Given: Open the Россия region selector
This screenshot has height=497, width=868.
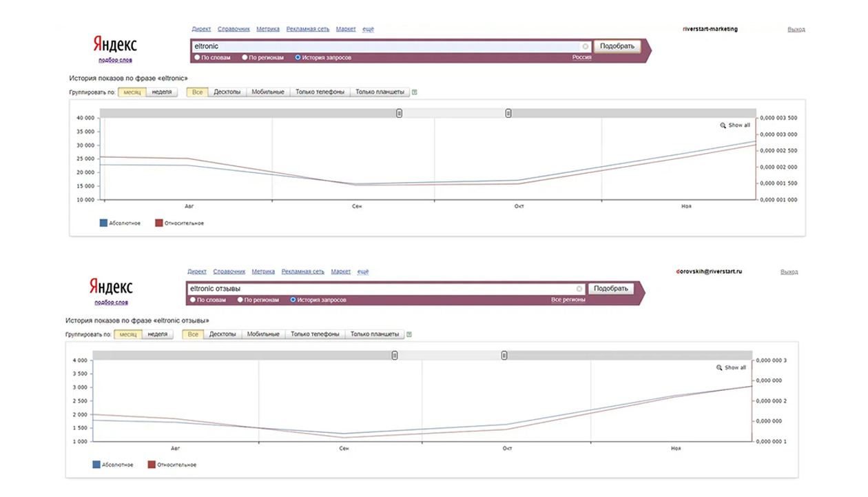Looking at the screenshot, I should point(581,58).
